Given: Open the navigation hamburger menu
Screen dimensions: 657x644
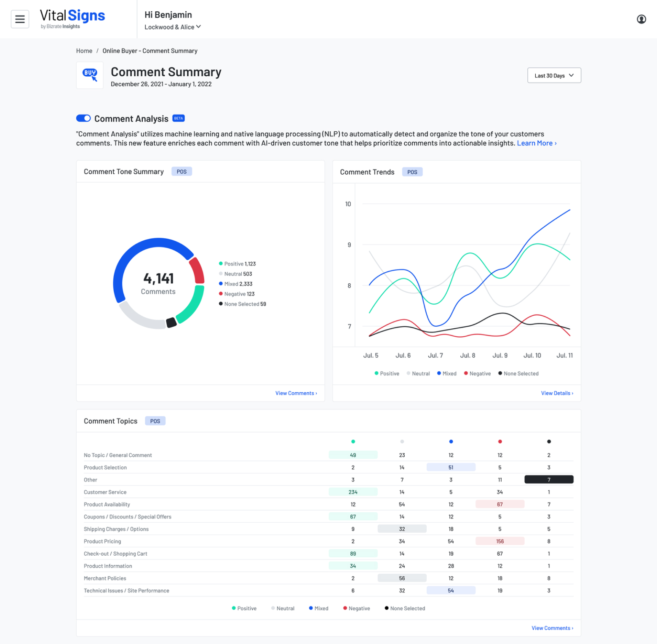Looking at the screenshot, I should [x=20, y=19].
